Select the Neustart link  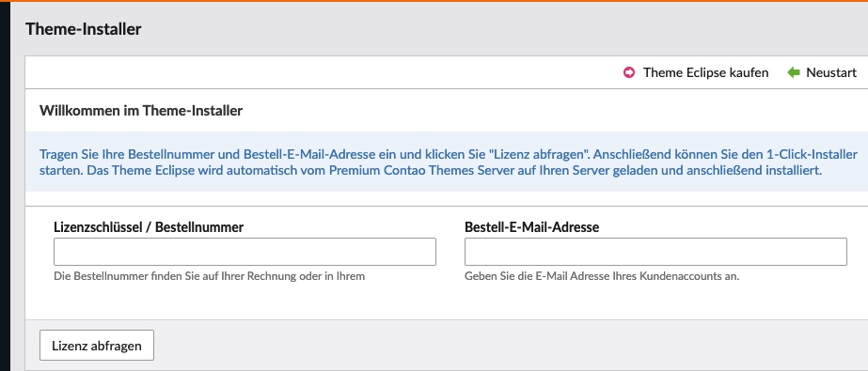(831, 72)
